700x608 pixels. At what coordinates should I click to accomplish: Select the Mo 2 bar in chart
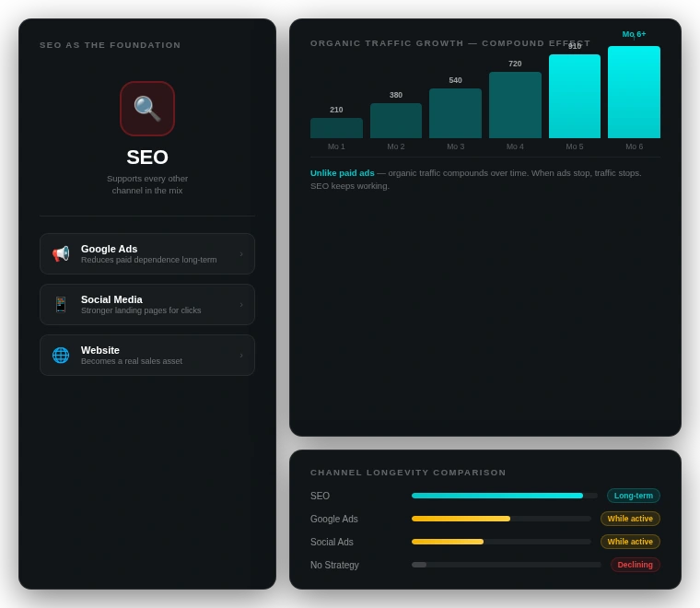click(x=396, y=121)
